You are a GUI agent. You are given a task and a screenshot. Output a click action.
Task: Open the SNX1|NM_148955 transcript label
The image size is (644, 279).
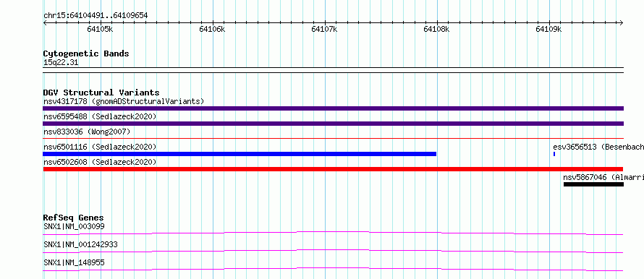[x=74, y=262]
